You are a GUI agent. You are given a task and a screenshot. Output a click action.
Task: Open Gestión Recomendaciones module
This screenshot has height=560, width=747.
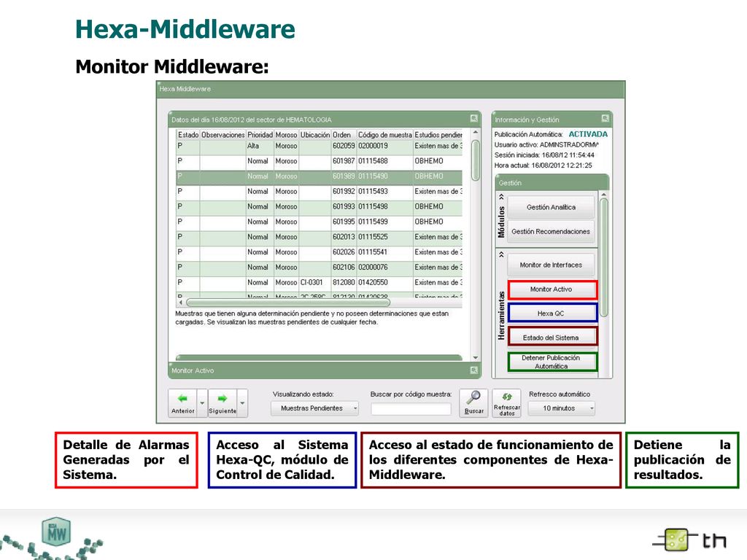(551, 231)
